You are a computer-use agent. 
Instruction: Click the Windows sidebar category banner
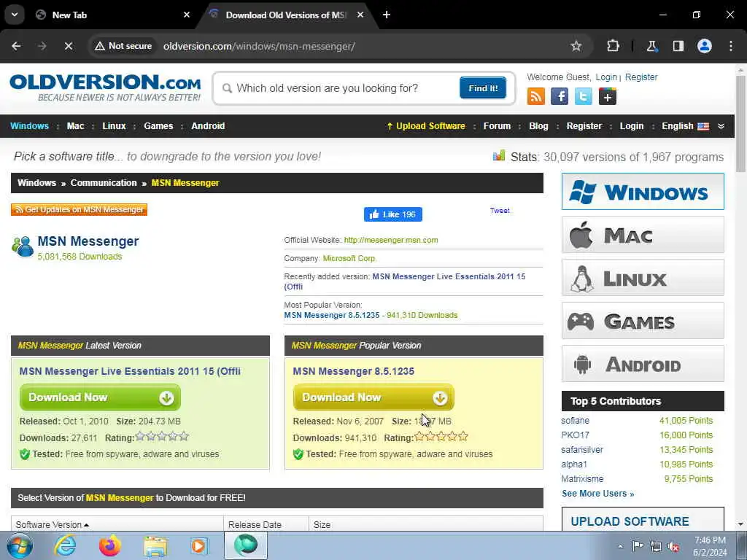(x=643, y=192)
